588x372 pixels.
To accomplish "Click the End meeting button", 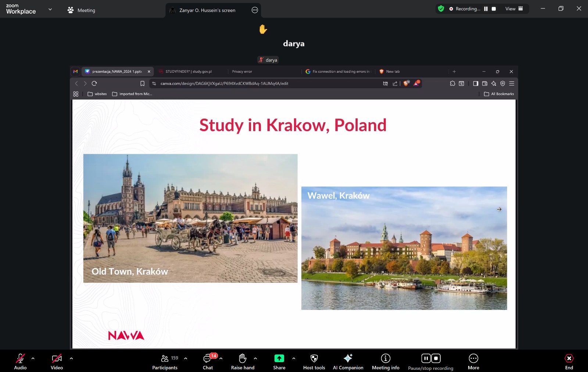I will click(x=569, y=362).
